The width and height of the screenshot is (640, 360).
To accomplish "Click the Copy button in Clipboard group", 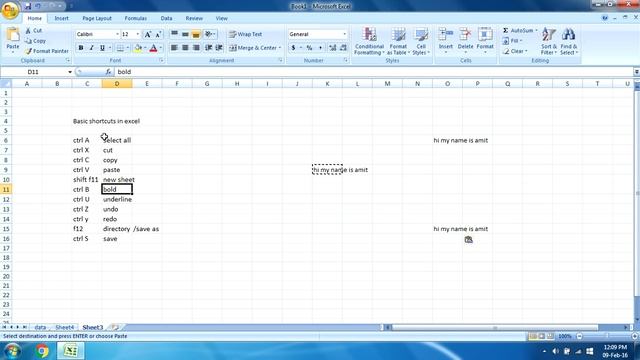I will [35, 41].
